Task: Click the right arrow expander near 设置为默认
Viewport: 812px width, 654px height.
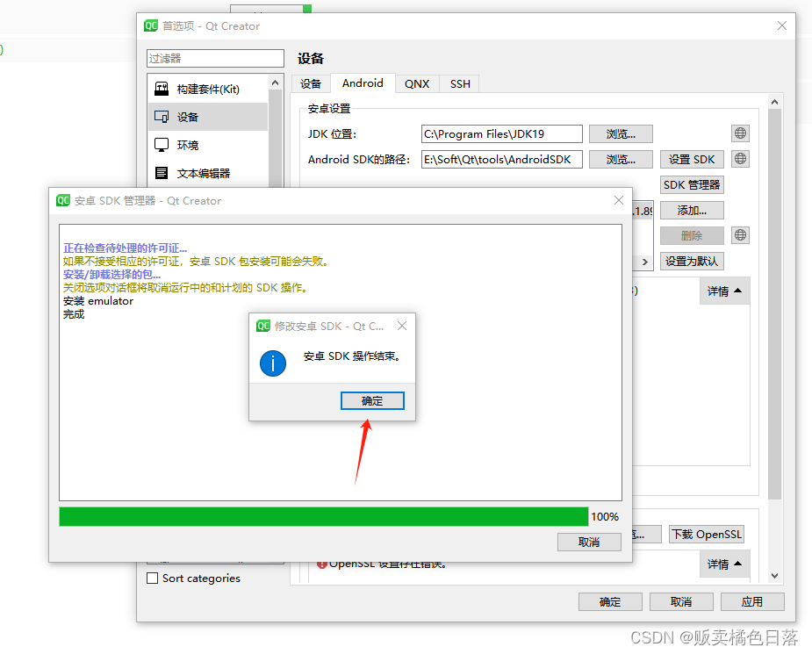Action: (x=645, y=261)
